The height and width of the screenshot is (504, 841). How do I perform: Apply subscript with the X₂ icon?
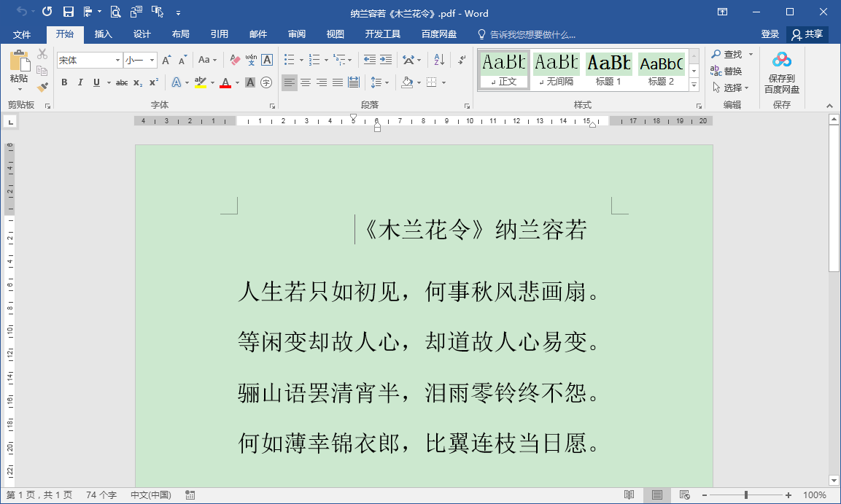pos(138,82)
